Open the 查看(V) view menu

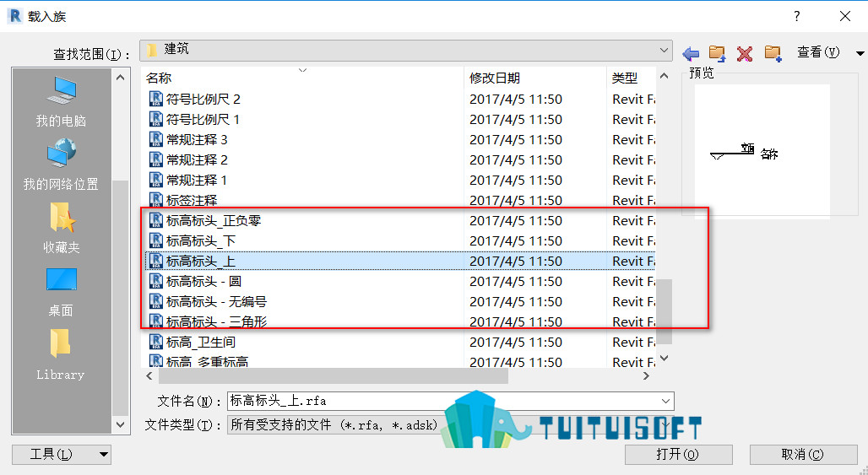coord(818,52)
